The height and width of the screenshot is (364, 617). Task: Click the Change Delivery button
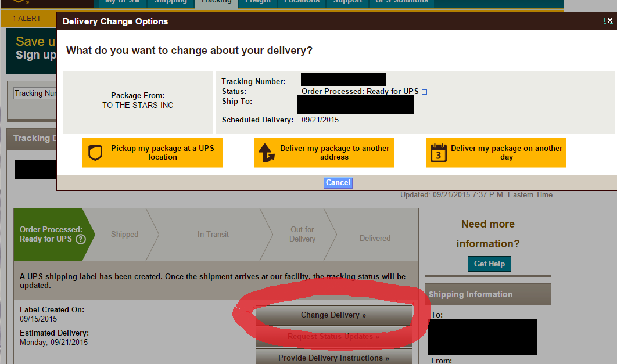click(x=333, y=315)
